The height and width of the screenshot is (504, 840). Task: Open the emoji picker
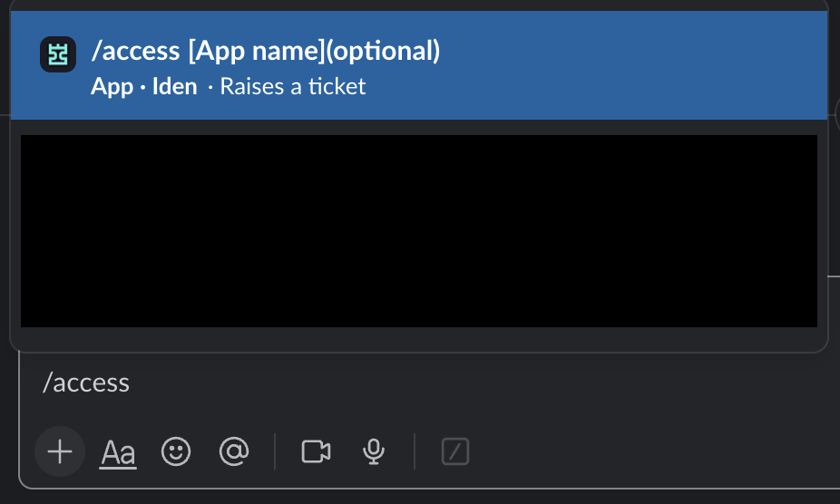pyautogui.click(x=176, y=451)
